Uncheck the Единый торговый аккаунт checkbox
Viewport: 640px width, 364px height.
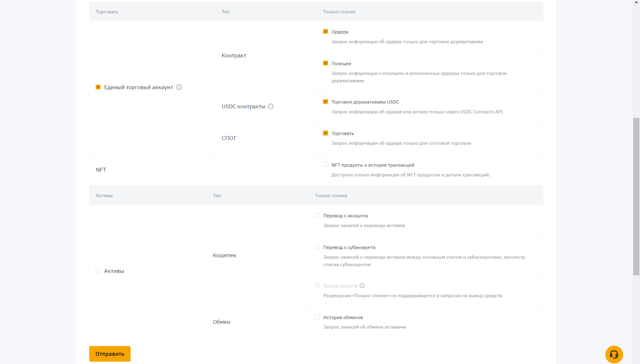click(98, 87)
